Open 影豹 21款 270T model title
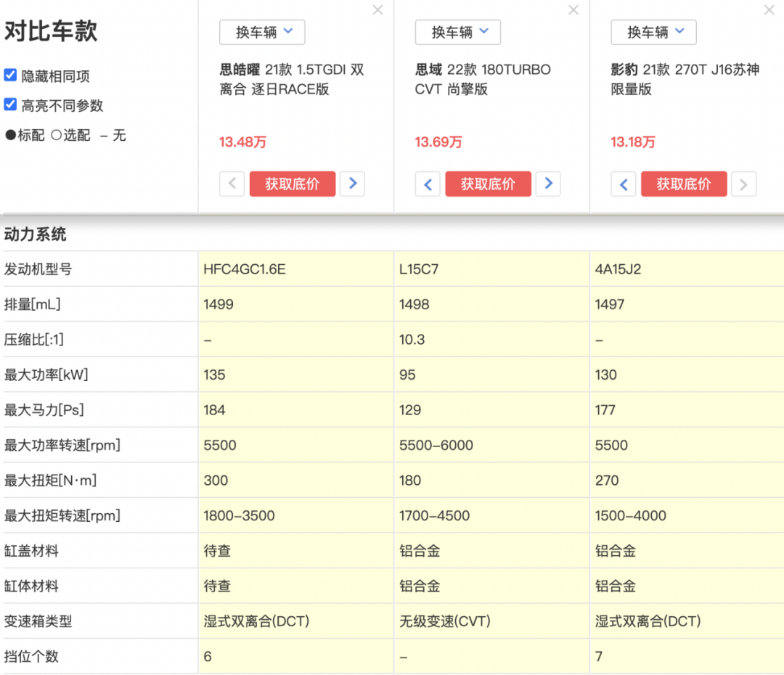The height and width of the screenshot is (675, 784). (x=685, y=79)
